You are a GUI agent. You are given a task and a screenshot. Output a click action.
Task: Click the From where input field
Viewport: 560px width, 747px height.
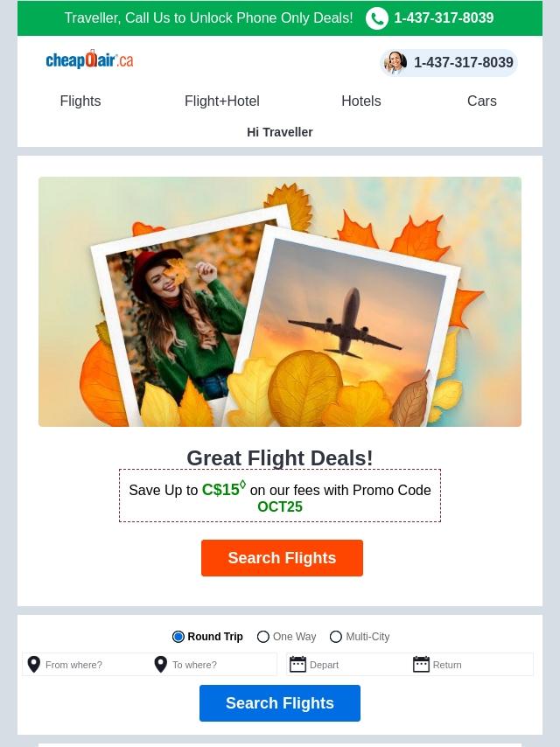click(x=94, y=665)
